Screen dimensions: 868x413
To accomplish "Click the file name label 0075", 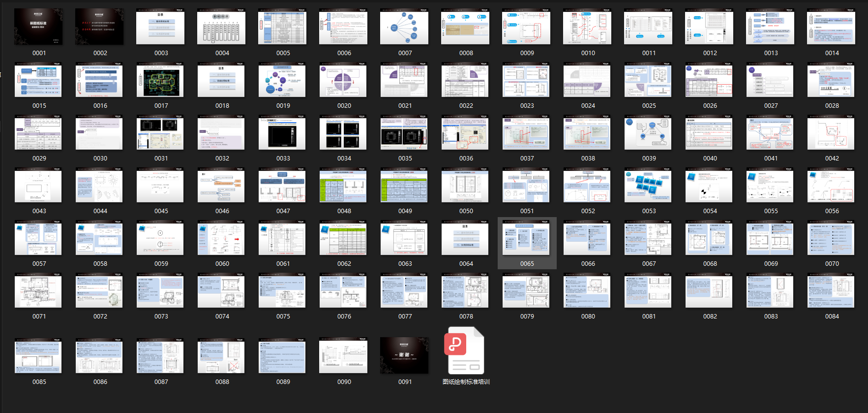I will click(x=283, y=317).
